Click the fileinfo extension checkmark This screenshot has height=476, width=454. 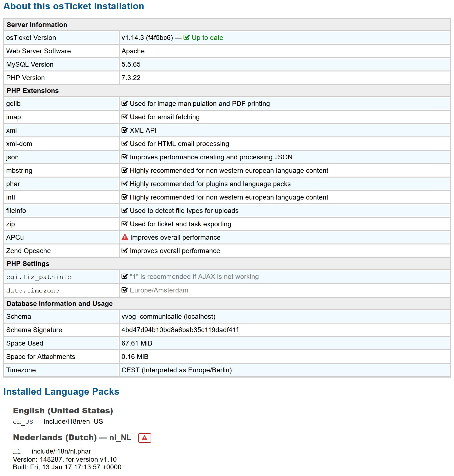(124, 211)
